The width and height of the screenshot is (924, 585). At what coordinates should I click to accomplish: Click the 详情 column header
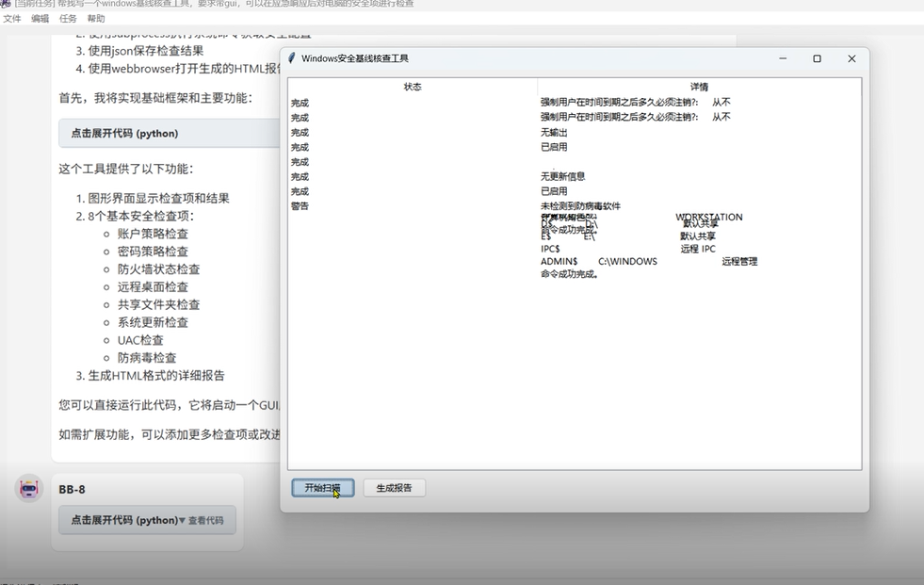point(700,87)
